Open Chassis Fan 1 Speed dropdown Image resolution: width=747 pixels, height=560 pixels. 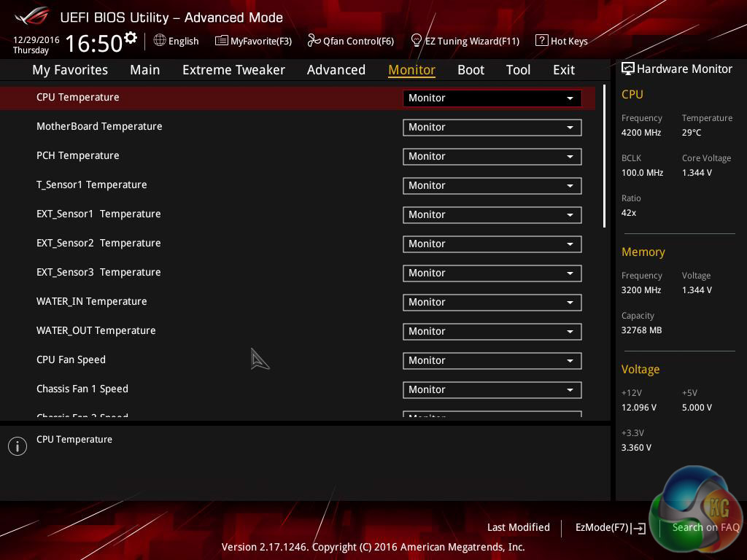(x=492, y=390)
